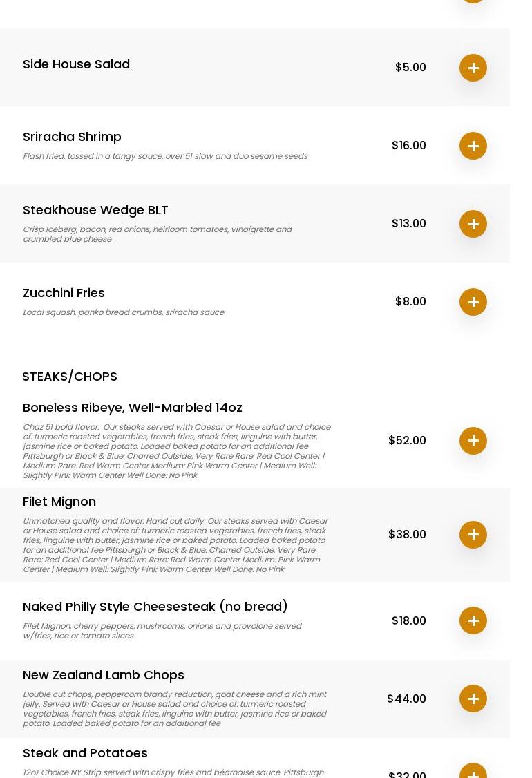This screenshot has width=532, height=778.
Task: Click the STEAKS/CHOPS section heading
Action: (x=70, y=376)
